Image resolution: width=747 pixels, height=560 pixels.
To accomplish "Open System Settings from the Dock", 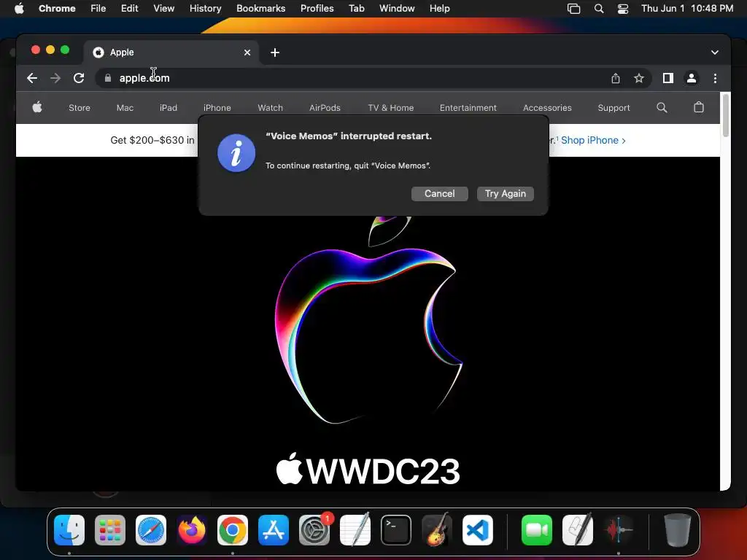I will 314,530.
